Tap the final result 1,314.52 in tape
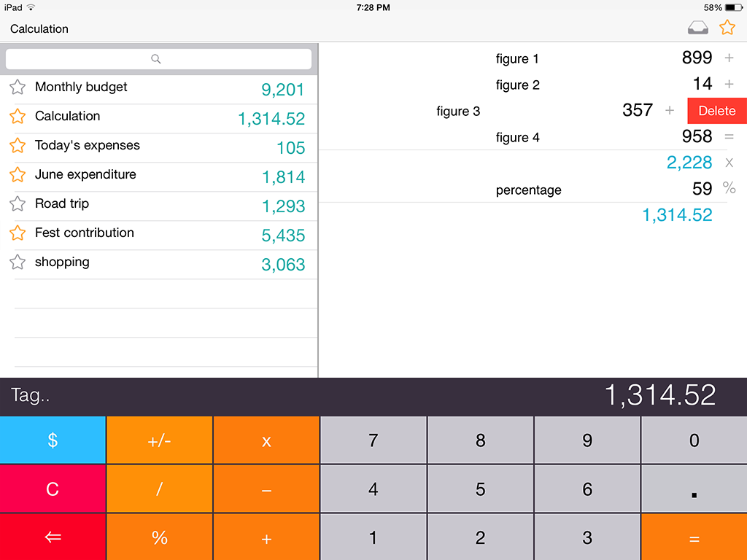The image size is (747, 560). [677, 215]
